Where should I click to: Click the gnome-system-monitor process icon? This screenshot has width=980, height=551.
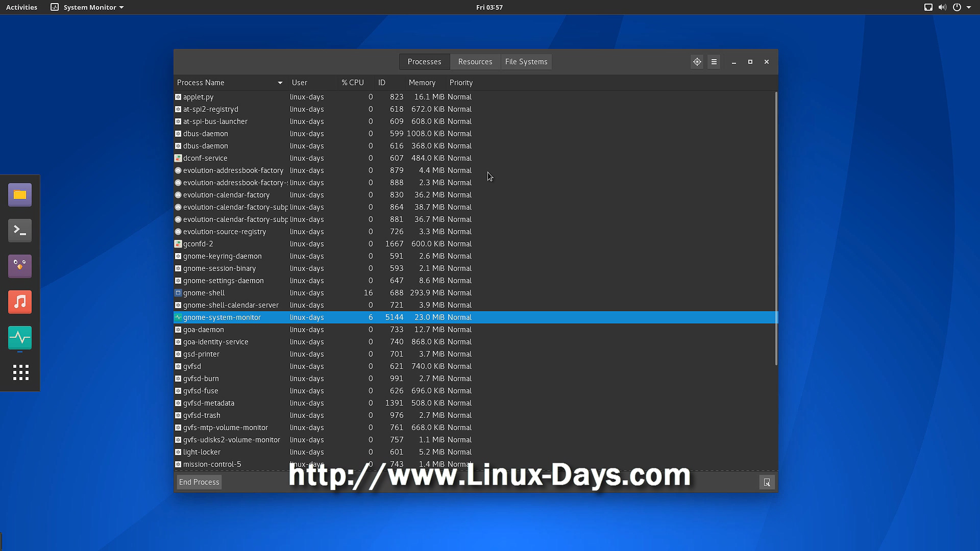(178, 317)
